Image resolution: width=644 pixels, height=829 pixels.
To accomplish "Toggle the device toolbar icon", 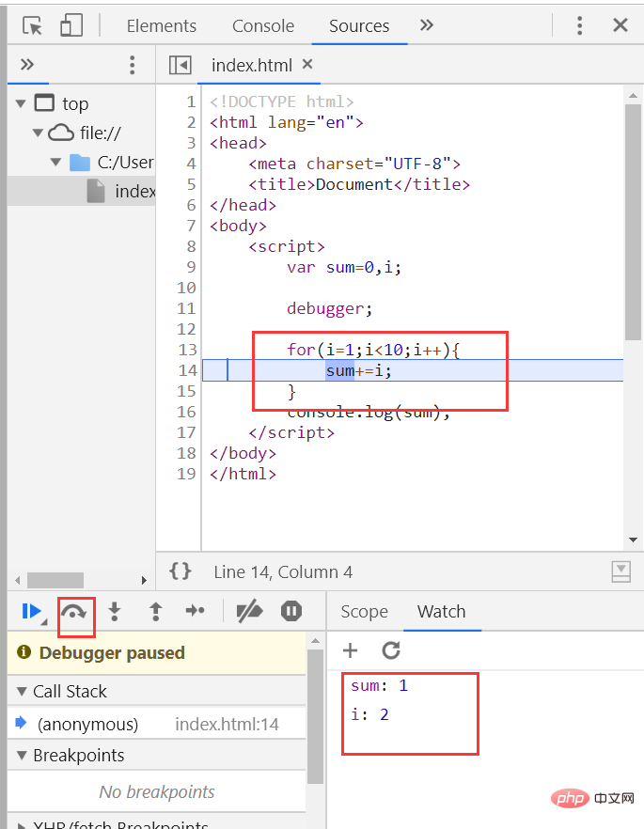I will 71,24.
